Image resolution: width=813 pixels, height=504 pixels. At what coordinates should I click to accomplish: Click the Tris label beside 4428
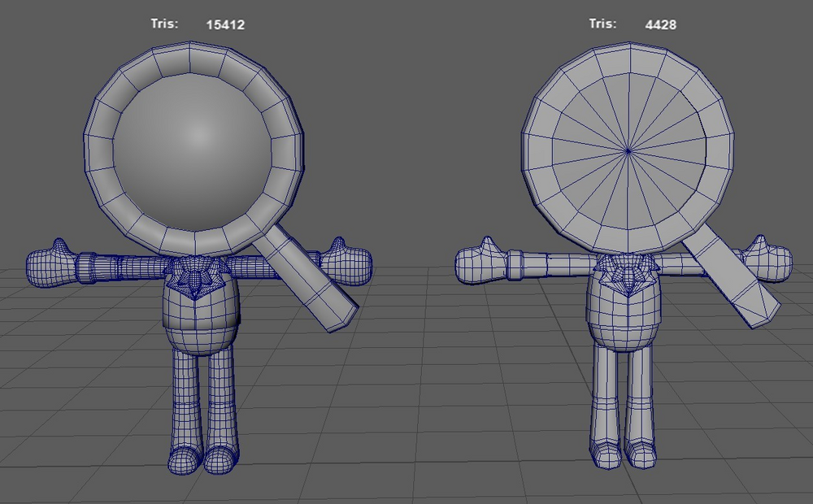(602, 24)
